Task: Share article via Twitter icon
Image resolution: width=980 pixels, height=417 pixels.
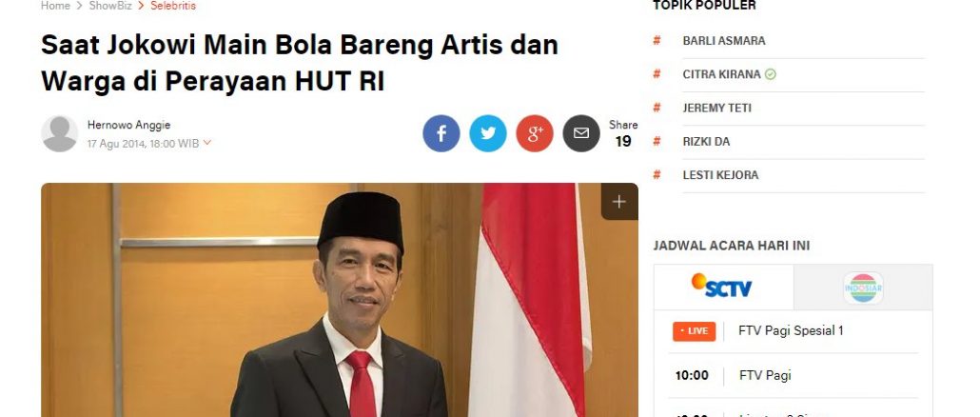Action: pos(488,133)
